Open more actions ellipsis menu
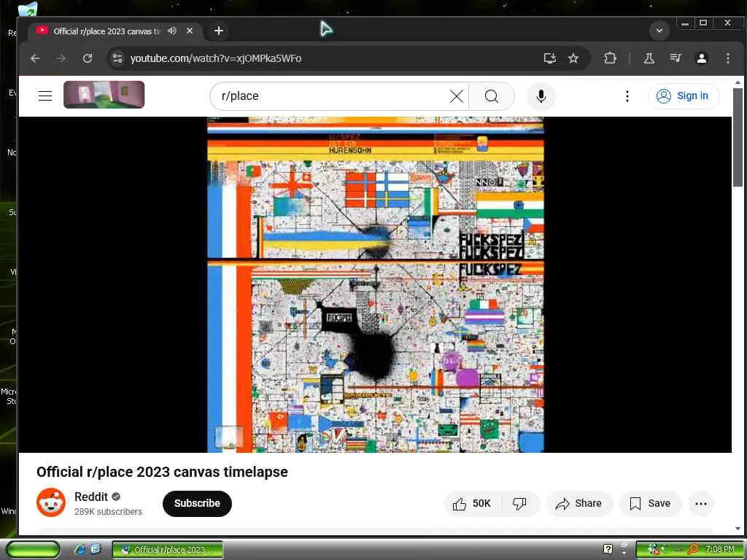Screen dimensions: 747x560 tap(701, 503)
